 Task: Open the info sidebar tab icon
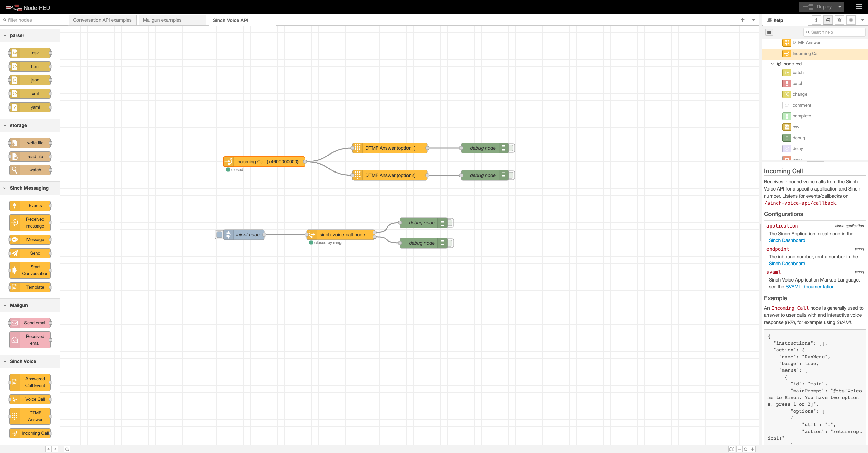click(x=816, y=20)
